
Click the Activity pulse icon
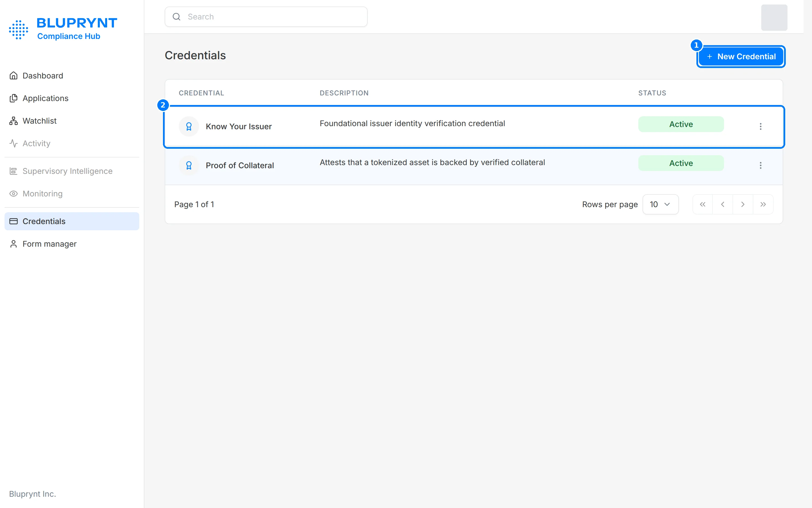click(x=14, y=143)
